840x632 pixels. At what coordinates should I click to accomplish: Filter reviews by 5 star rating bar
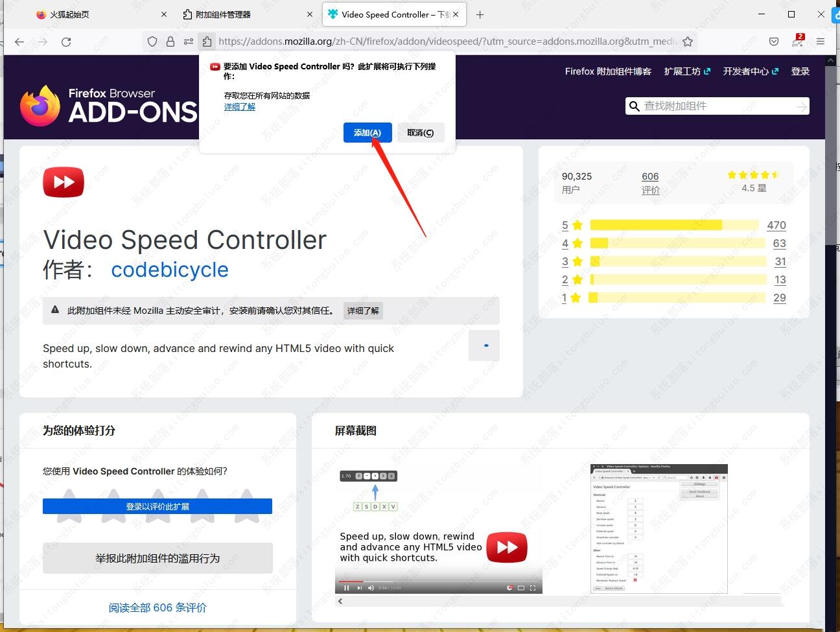click(674, 225)
